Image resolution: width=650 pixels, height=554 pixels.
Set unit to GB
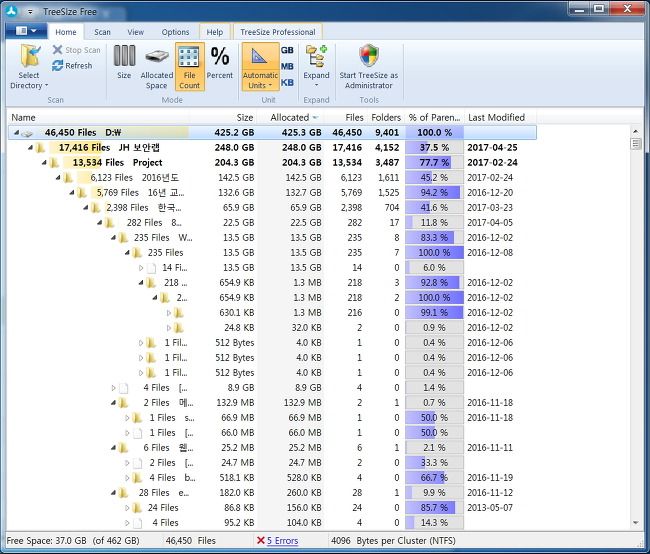click(287, 50)
